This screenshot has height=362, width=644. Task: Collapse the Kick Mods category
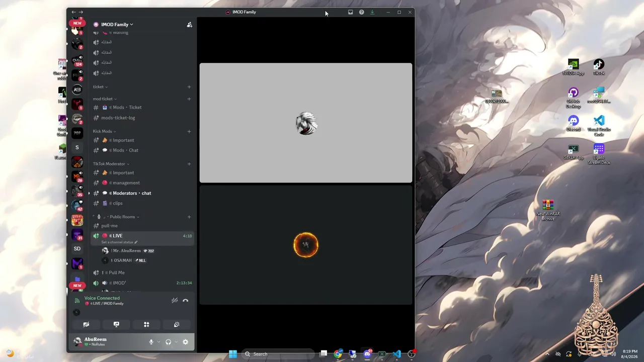[104, 132]
